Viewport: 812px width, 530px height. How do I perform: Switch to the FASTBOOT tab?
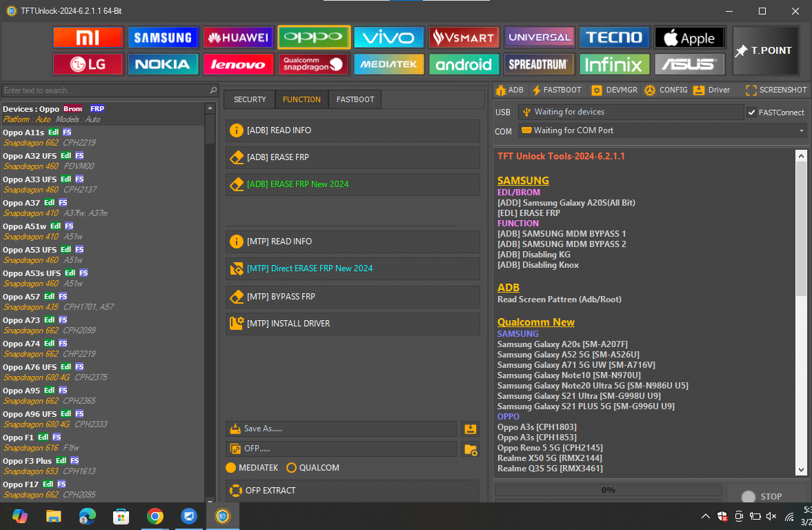[355, 99]
